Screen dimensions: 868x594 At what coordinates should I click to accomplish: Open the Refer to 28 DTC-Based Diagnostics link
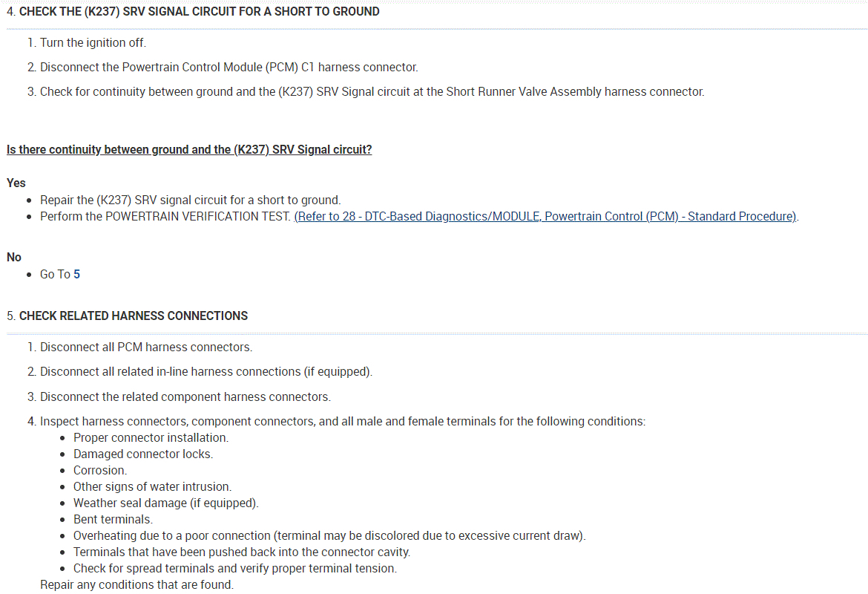pos(545,217)
